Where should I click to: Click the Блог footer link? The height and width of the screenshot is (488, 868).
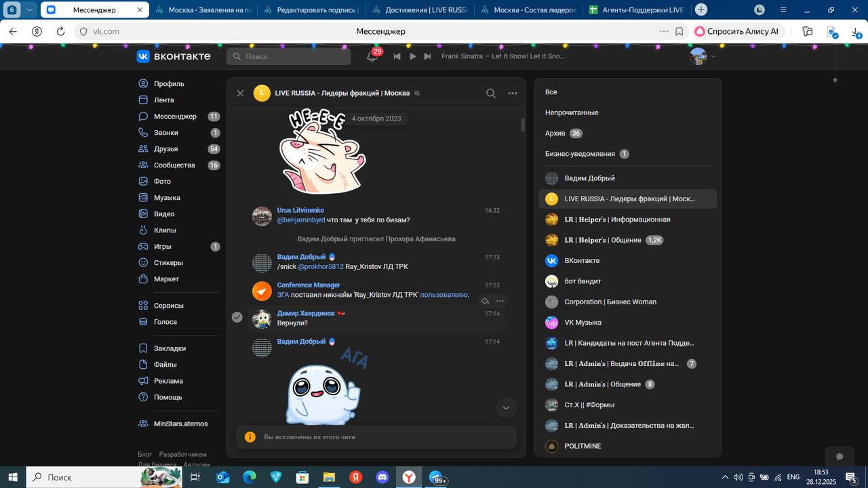pyautogui.click(x=145, y=454)
